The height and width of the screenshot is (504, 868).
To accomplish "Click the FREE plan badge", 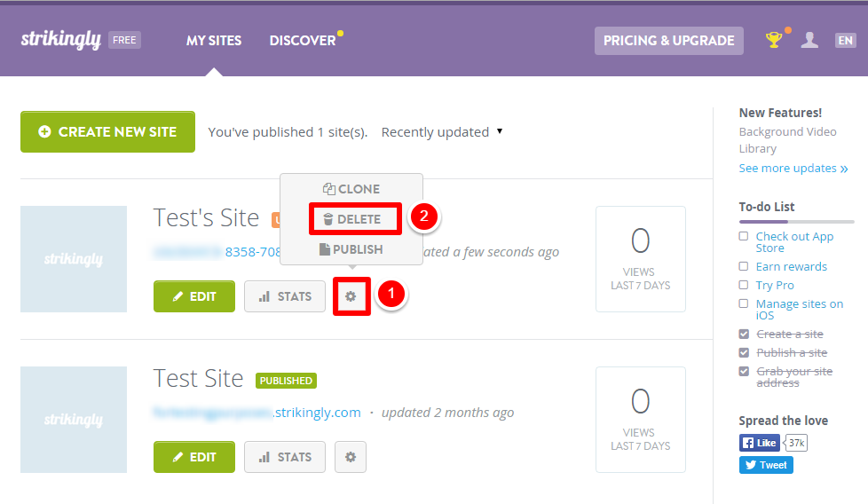I will [x=124, y=40].
